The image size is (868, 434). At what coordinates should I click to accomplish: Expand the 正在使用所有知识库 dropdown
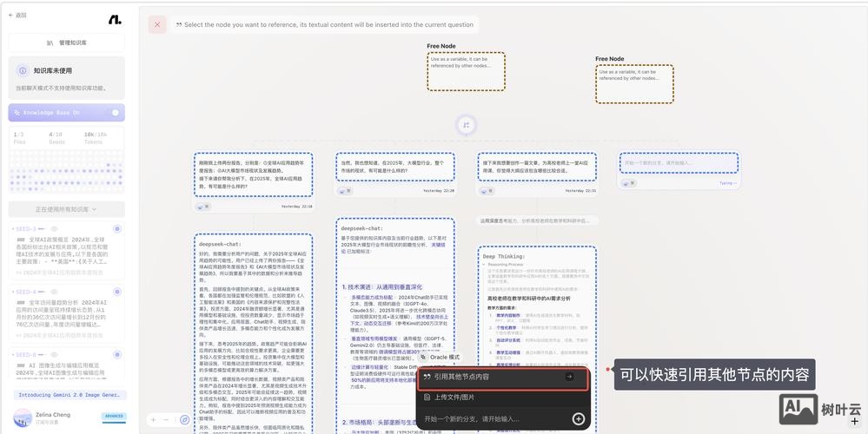pyautogui.click(x=67, y=209)
